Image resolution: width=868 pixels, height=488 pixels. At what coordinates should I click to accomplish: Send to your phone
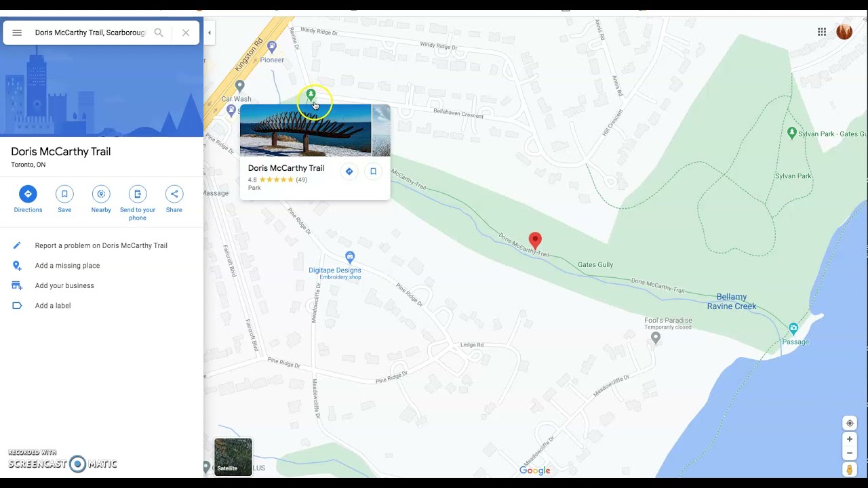point(138,203)
